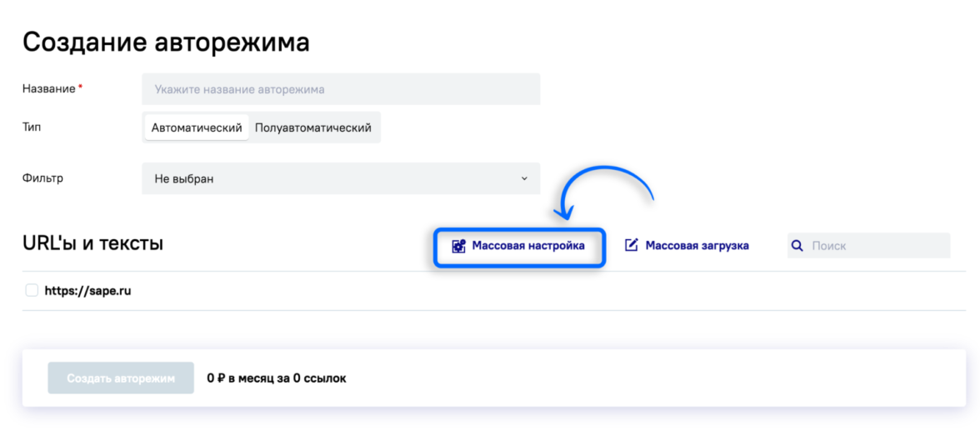Screen dimensions: 980x431
Task: Select the https://sape.ru URL row text
Action: click(87, 291)
